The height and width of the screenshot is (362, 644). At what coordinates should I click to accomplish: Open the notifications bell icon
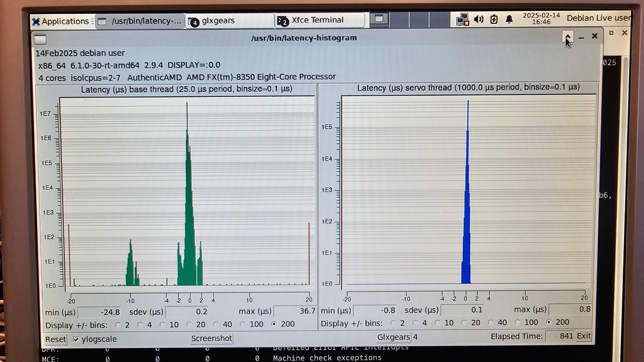[x=509, y=19]
